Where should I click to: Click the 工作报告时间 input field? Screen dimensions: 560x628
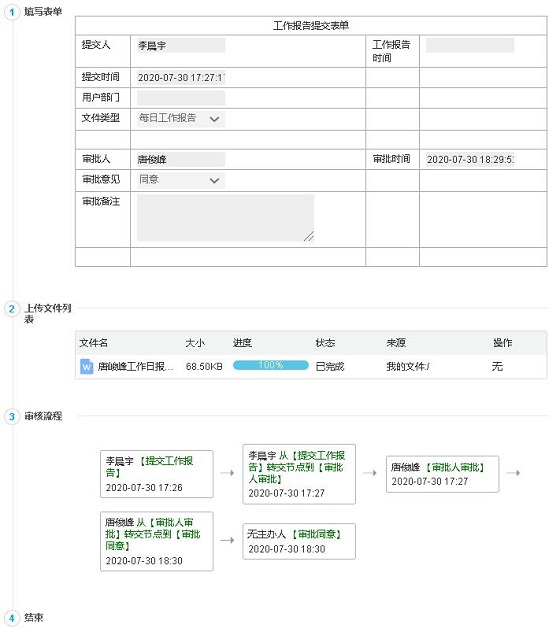tap(470, 45)
